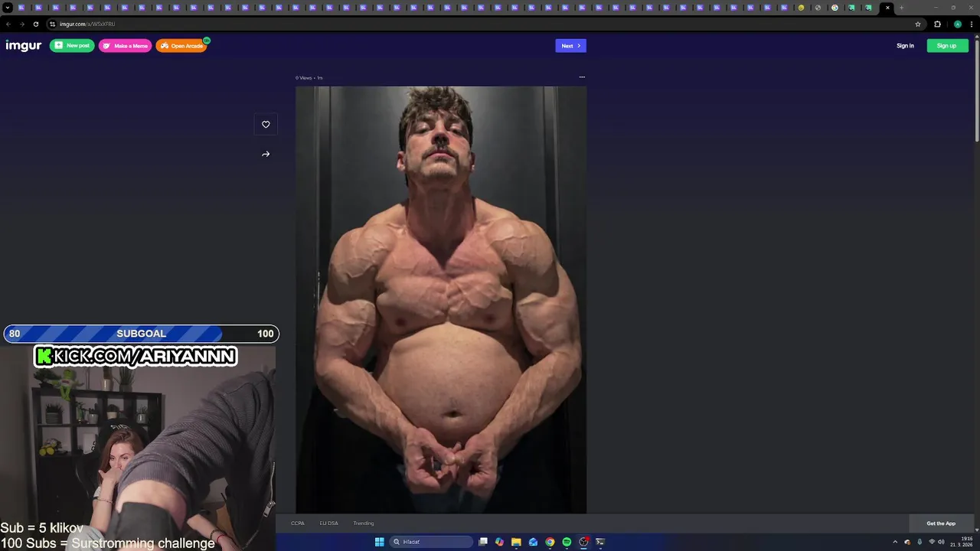Click the imgur logo

(24, 46)
